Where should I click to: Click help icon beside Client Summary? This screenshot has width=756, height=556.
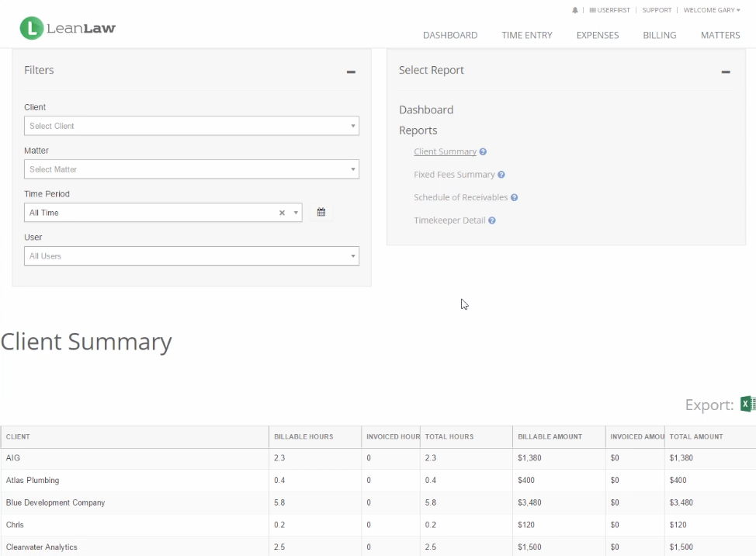point(483,152)
